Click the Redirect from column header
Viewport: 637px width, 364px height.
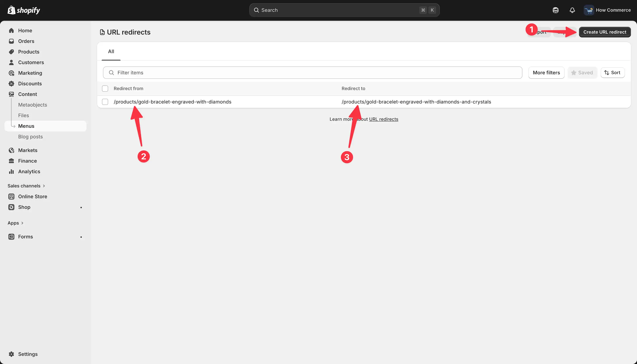pyautogui.click(x=128, y=88)
